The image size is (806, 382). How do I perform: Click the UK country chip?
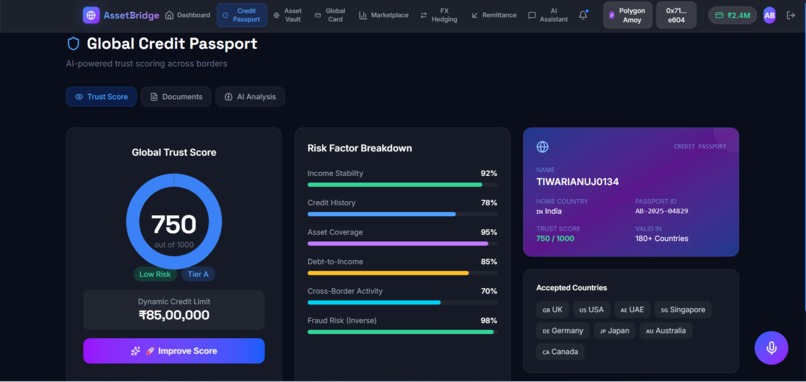click(553, 310)
